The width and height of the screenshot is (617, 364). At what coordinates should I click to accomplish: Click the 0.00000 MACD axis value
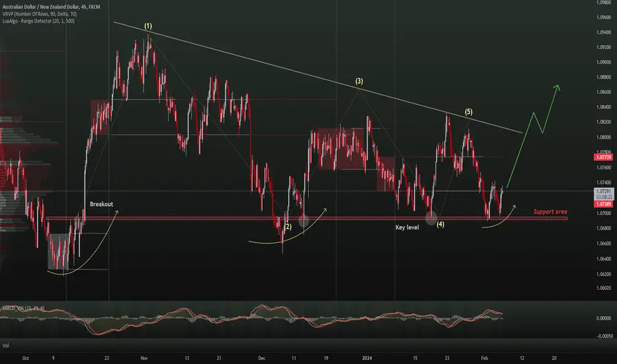point(604,318)
